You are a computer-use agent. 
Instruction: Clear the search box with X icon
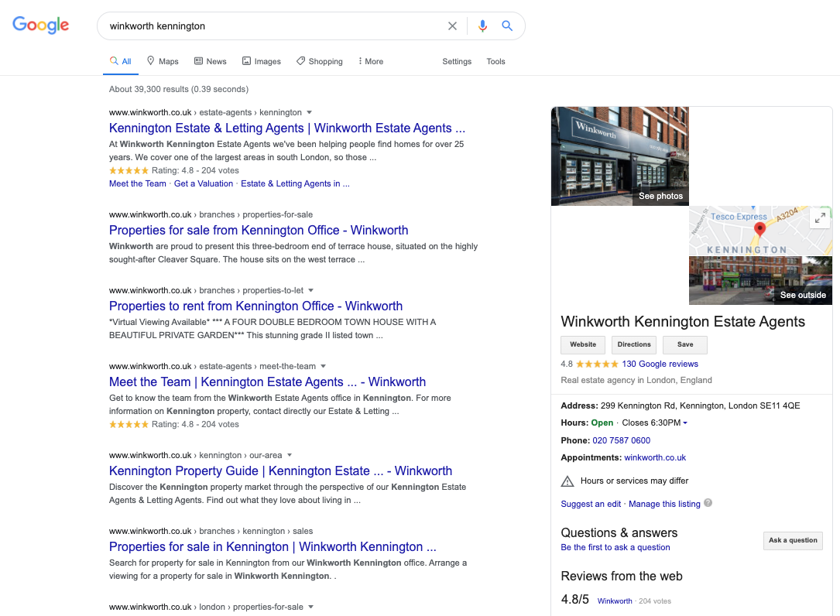pos(452,26)
